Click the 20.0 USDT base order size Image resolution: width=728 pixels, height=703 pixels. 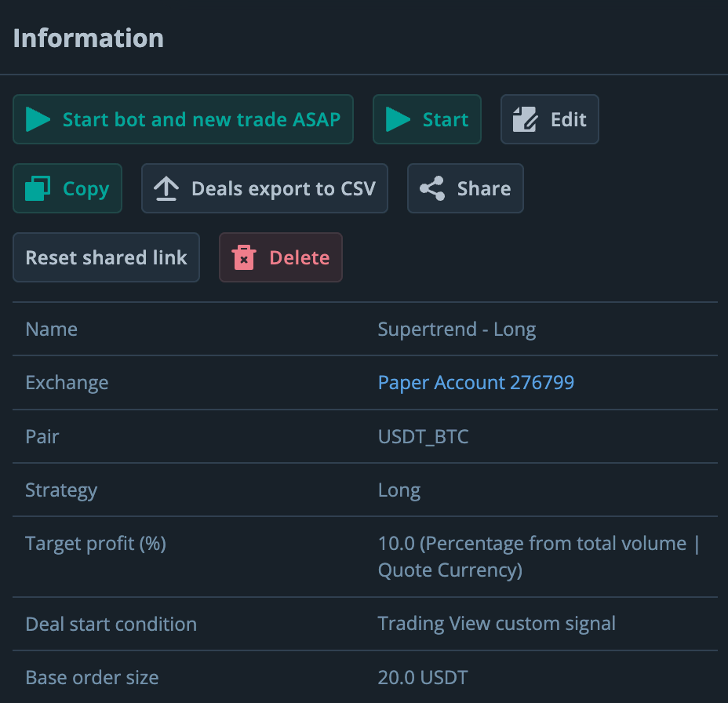click(422, 678)
